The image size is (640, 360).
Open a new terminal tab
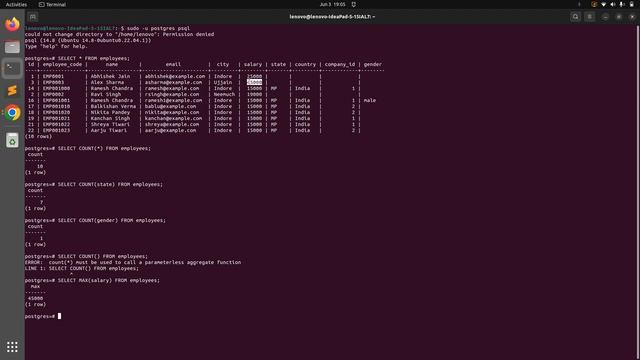(x=33, y=17)
